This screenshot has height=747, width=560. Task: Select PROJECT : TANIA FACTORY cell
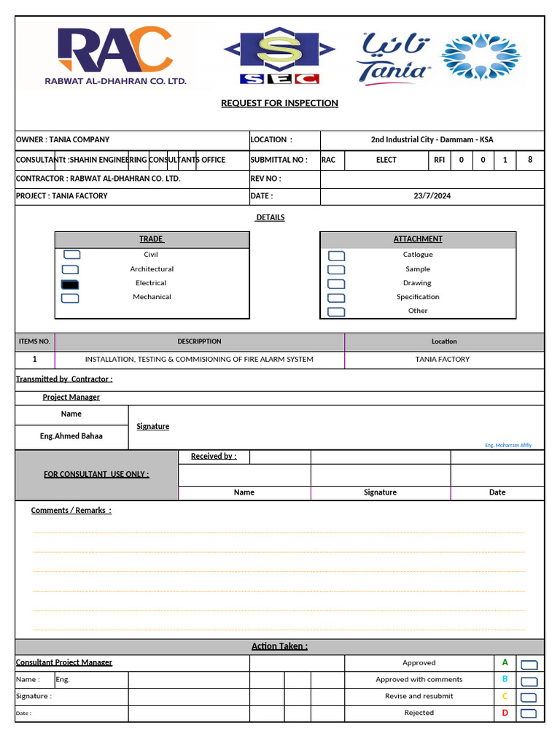133,196
